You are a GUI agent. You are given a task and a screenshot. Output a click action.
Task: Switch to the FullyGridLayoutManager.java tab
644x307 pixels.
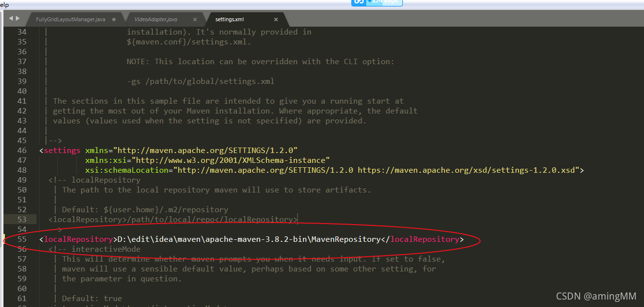click(71, 19)
